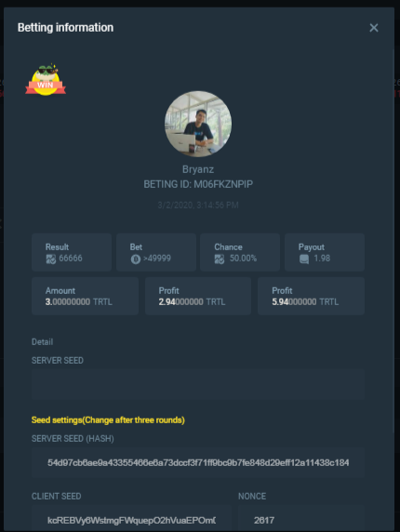The width and height of the screenshot is (400, 532).
Task: Open Bryanz's profile avatar
Action: pos(198,124)
